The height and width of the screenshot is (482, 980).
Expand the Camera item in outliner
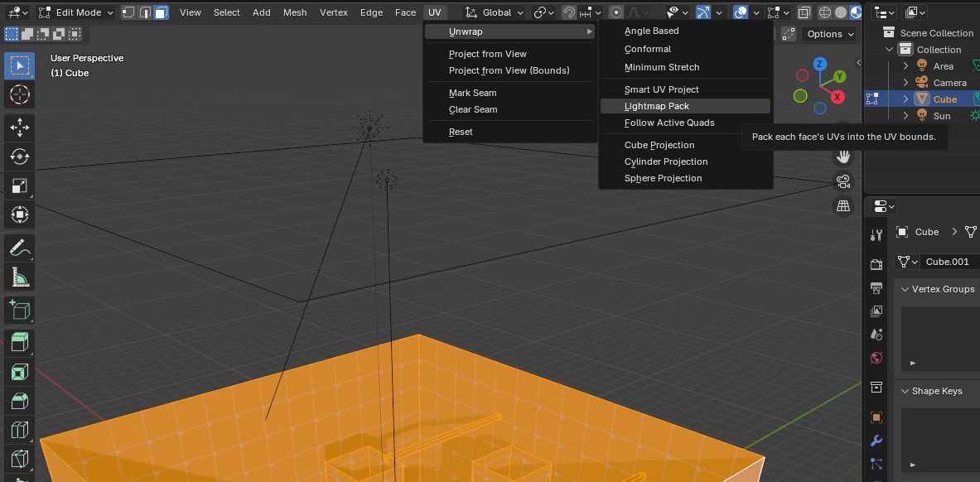click(x=905, y=83)
